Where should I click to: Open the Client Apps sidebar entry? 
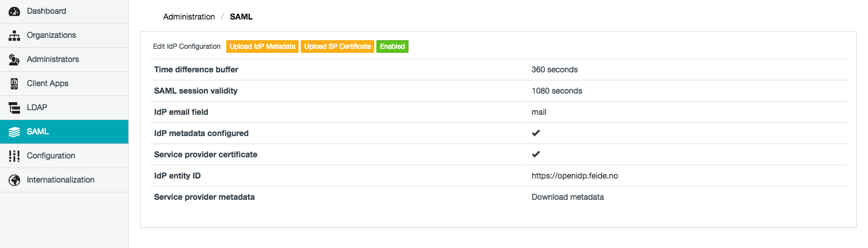tap(48, 84)
